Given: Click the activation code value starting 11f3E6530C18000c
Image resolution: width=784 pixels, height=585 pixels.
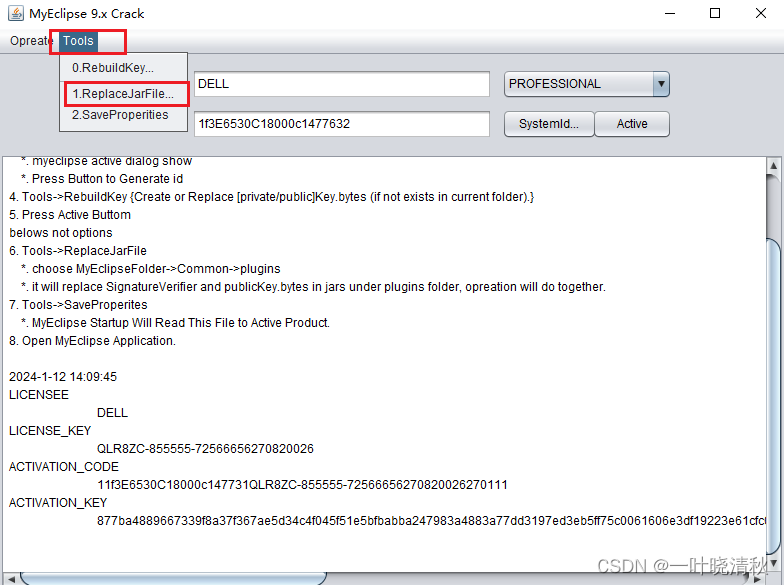Looking at the screenshot, I should tap(302, 485).
